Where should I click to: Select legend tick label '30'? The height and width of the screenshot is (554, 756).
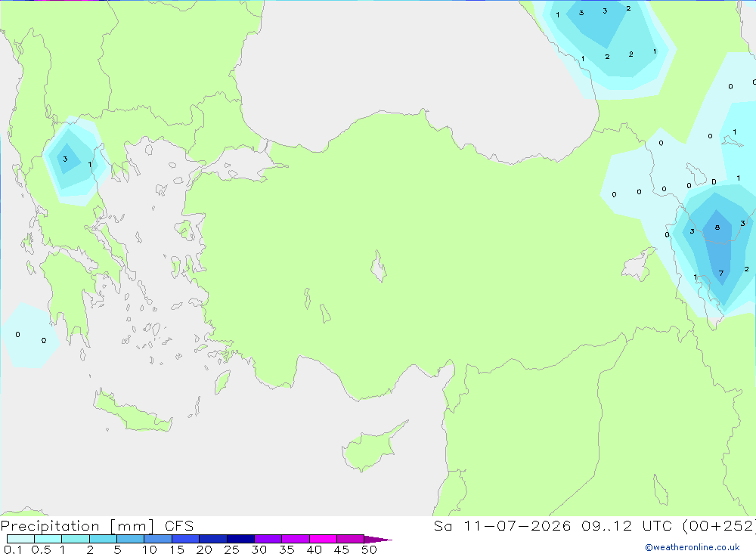click(259, 549)
